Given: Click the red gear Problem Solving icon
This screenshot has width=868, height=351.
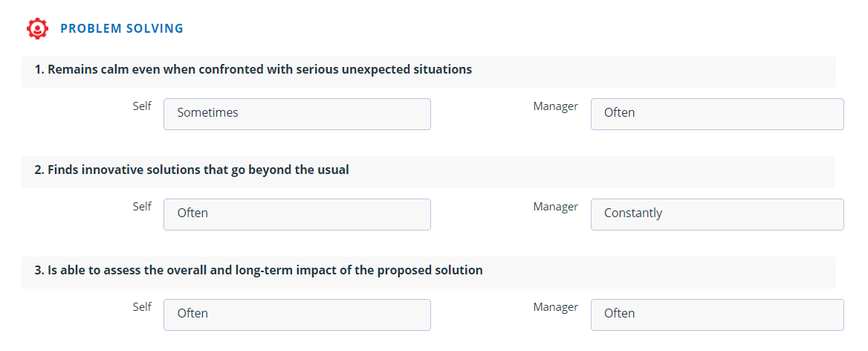Looking at the screenshot, I should tap(37, 28).
